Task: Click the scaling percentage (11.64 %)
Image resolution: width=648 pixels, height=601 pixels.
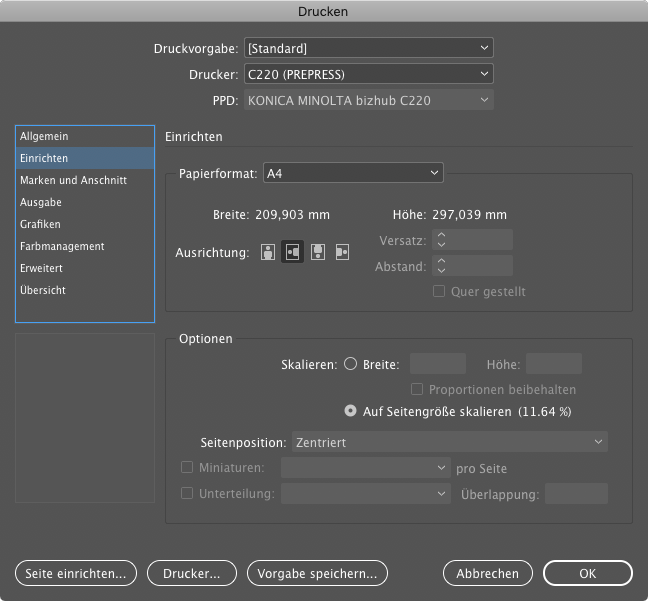Action: pyautogui.click(x=545, y=411)
